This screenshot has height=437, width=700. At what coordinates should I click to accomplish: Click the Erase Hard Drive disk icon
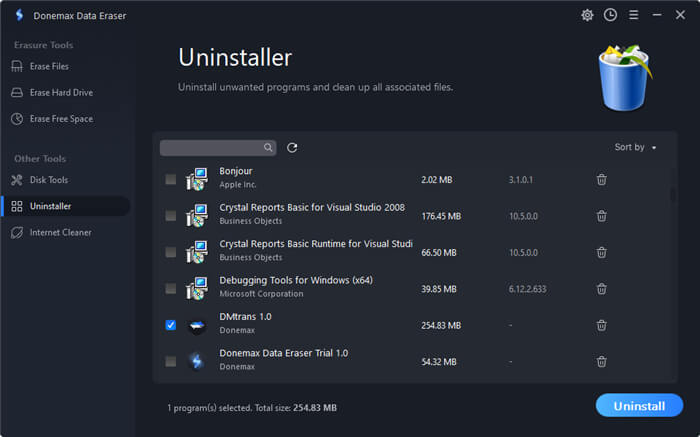(17, 92)
